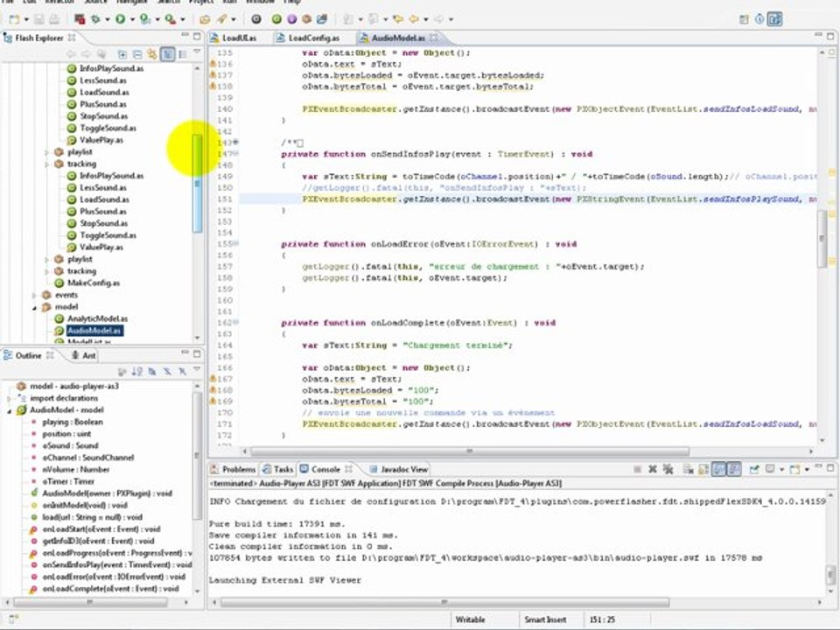Click the yellow back navigation arrow in toolbar
840x630 pixels.
point(414,19)
